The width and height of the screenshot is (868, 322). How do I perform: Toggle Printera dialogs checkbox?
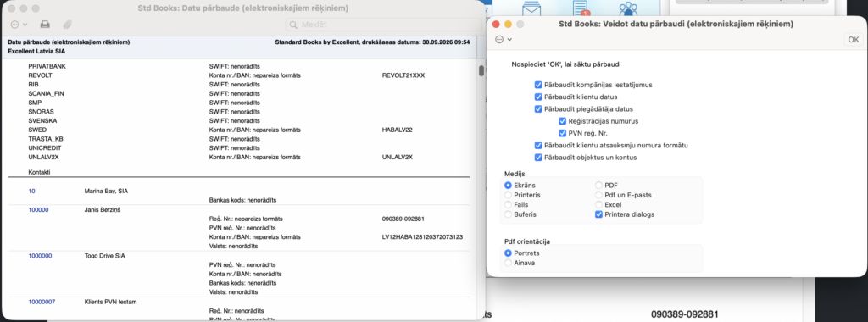coord(598,214)
